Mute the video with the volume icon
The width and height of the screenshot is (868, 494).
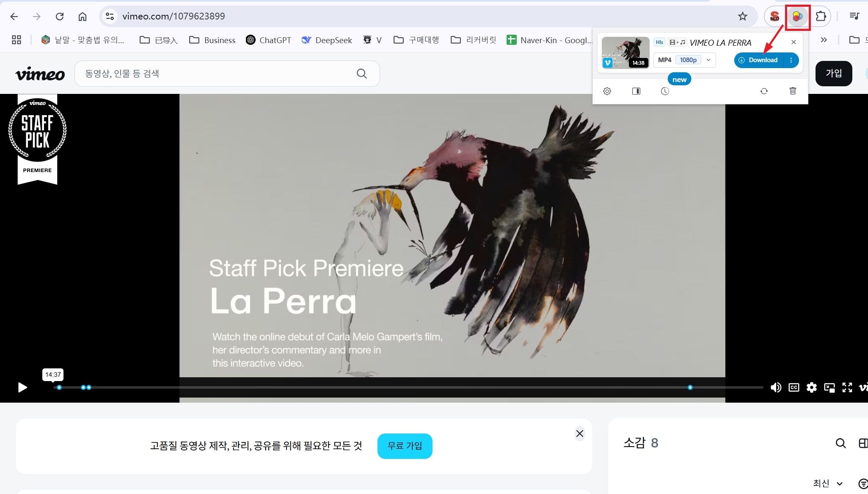tap(776, 387)
